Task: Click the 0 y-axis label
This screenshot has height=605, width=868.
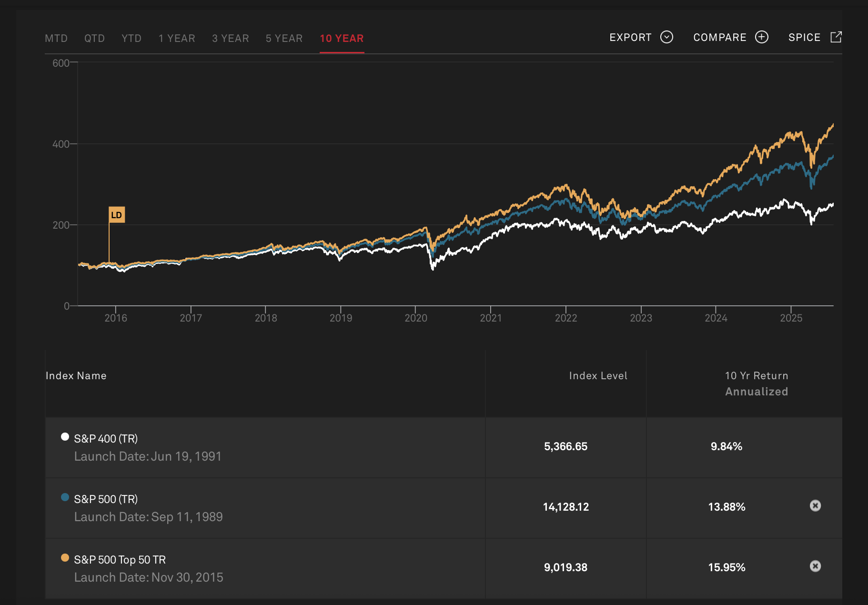Action: pyautogui.click(x=67, y=306)
